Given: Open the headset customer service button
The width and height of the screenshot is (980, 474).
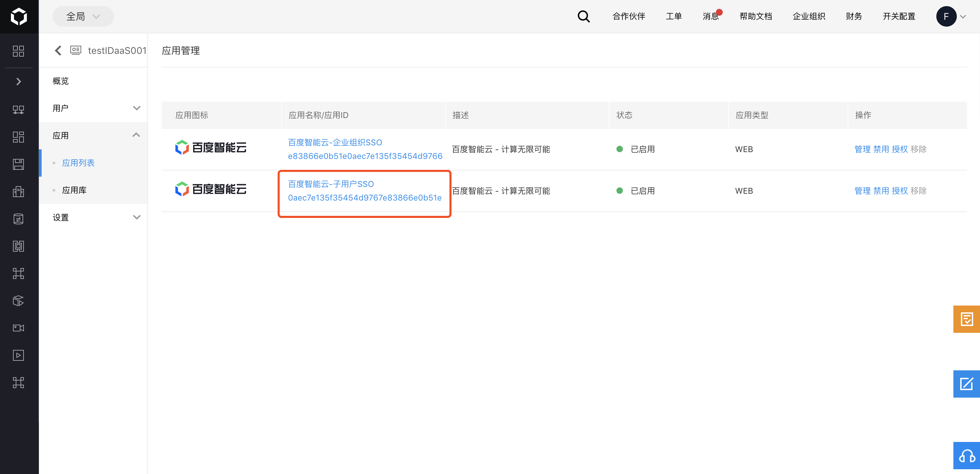Looking at the screenshot, I should [x=966, y=456].
